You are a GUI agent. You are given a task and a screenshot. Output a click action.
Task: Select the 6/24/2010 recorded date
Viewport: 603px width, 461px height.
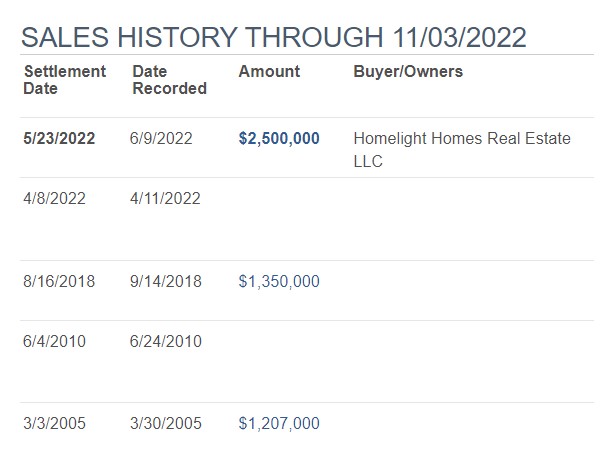point(166,341)
